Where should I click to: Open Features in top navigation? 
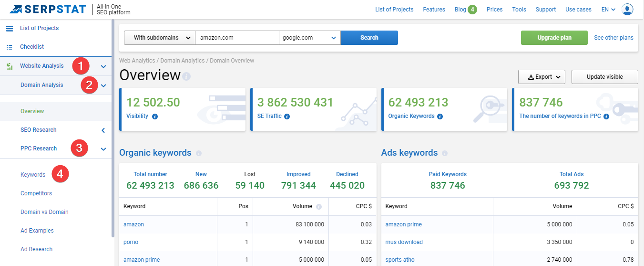434,10
